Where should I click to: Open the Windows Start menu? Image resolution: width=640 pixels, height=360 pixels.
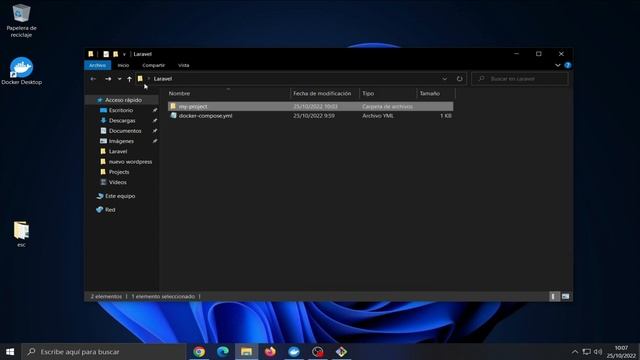coord(10,351)
